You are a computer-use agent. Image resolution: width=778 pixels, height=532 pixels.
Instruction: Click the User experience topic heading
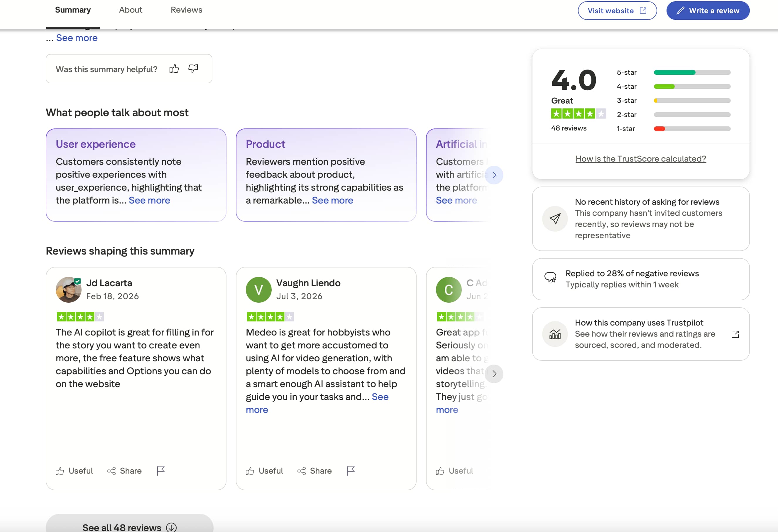(96, 144)
